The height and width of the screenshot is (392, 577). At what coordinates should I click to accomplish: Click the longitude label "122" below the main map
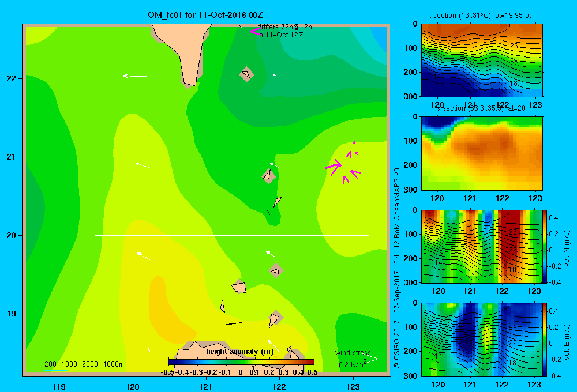point(279,386)
